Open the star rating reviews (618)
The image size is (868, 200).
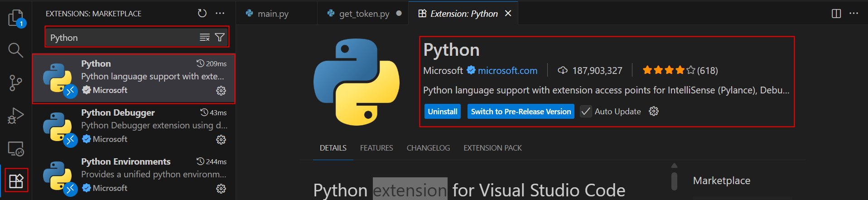point(680,70)
